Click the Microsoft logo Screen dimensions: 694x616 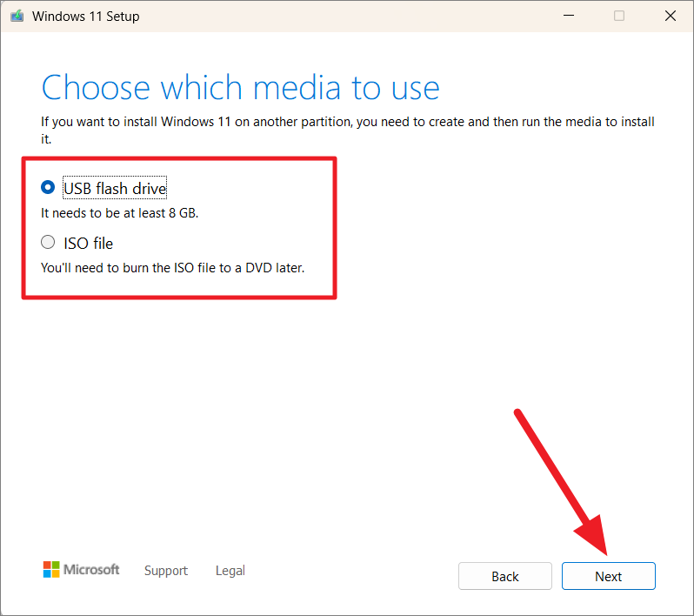[81, 570]
